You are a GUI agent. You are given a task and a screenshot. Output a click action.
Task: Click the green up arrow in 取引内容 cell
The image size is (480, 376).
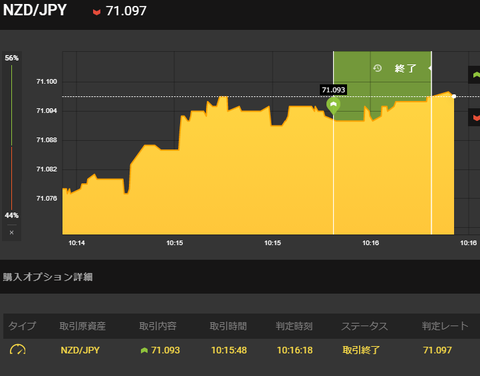tap(144, 350)
